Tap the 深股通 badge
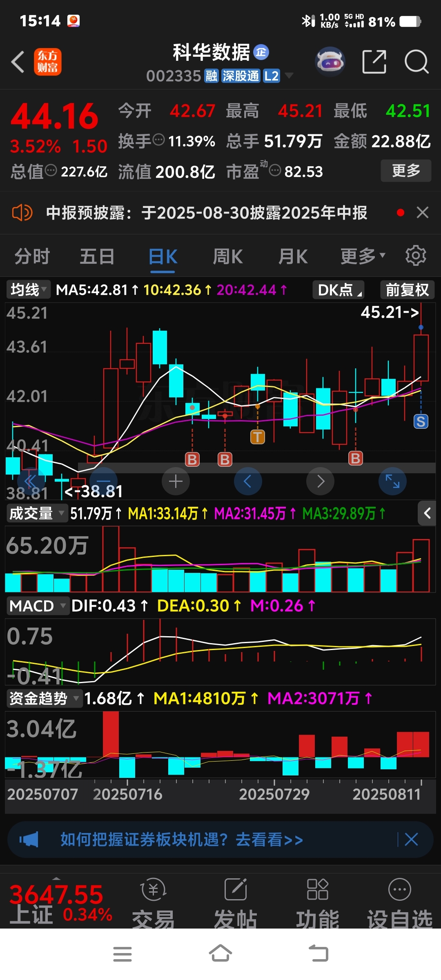The image size is (441, 980). [x=241, y=76]
